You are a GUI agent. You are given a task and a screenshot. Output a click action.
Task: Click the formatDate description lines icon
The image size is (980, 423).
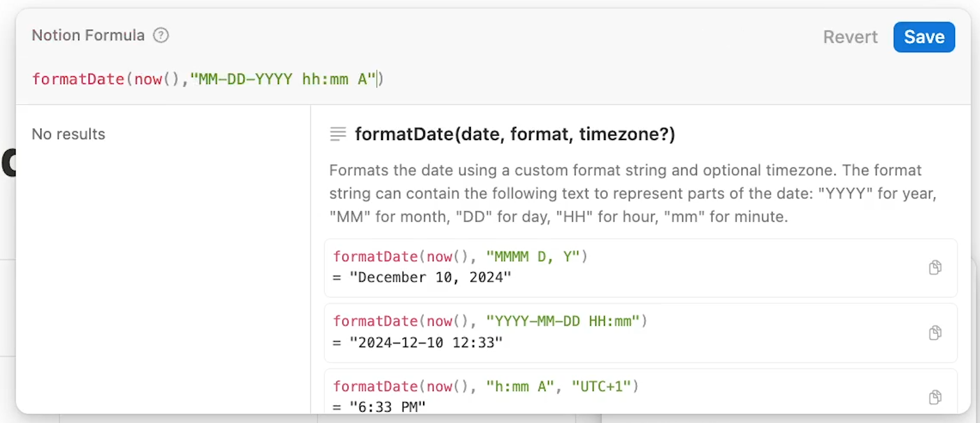click(x=338, y=134)
